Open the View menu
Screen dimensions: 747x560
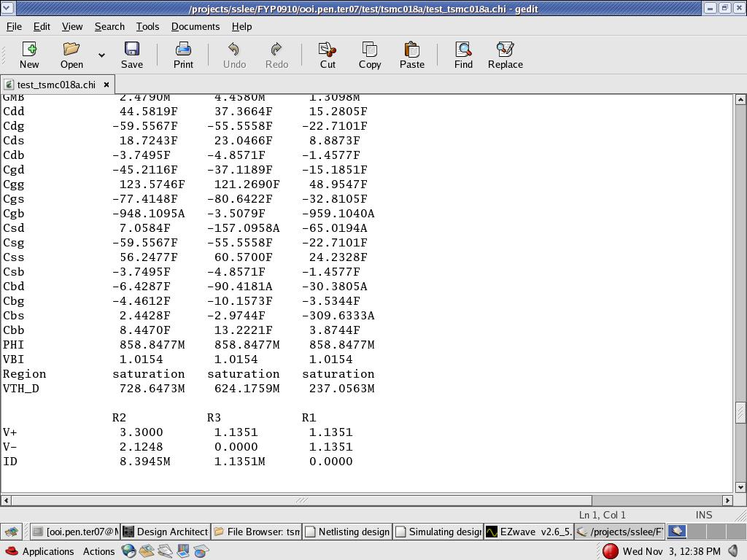72,27
